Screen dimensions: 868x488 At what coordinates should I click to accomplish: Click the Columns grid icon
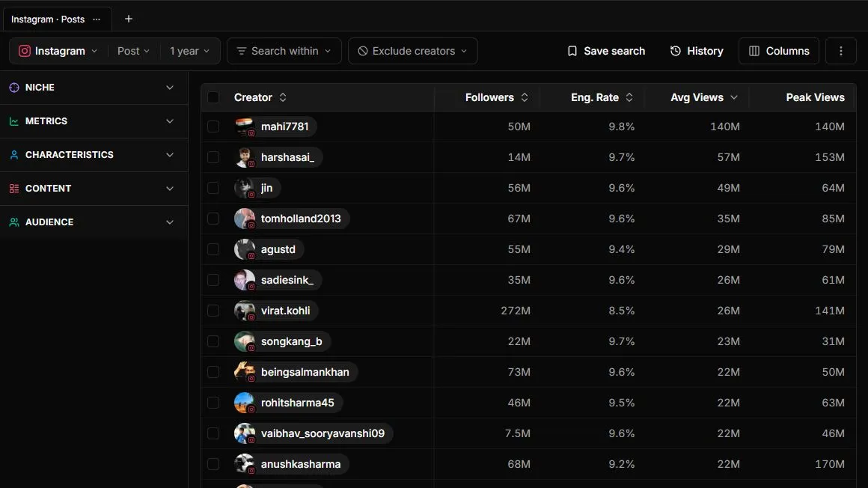point(754,51)
